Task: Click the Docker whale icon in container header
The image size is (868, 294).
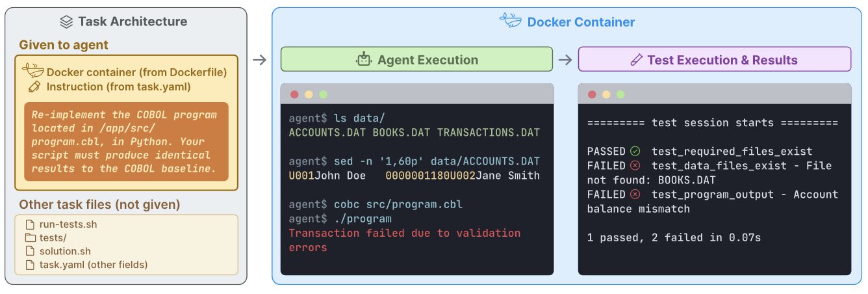Action: click(x=511, y=21)
